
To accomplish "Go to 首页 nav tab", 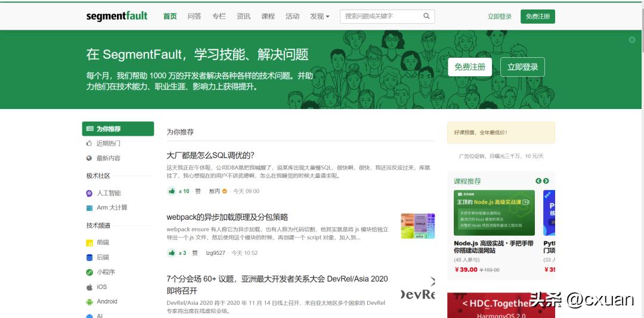I will point(170,17).
